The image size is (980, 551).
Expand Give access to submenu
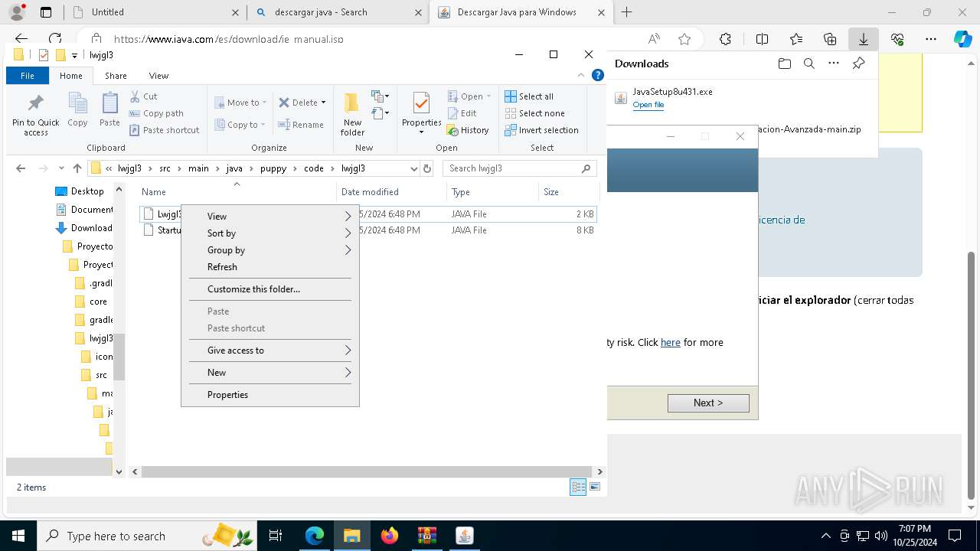pyautogui.click(x=270, y=350)
